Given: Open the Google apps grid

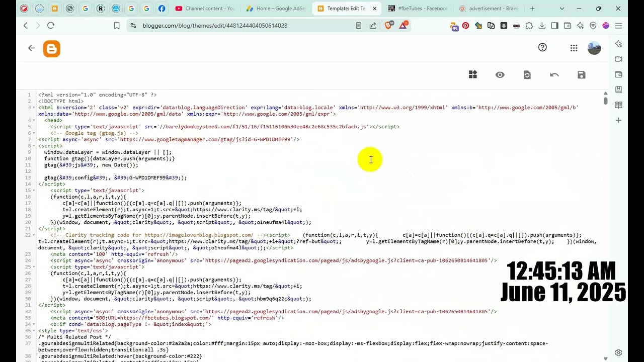Looking at the screenshot, I should point(574,48).
